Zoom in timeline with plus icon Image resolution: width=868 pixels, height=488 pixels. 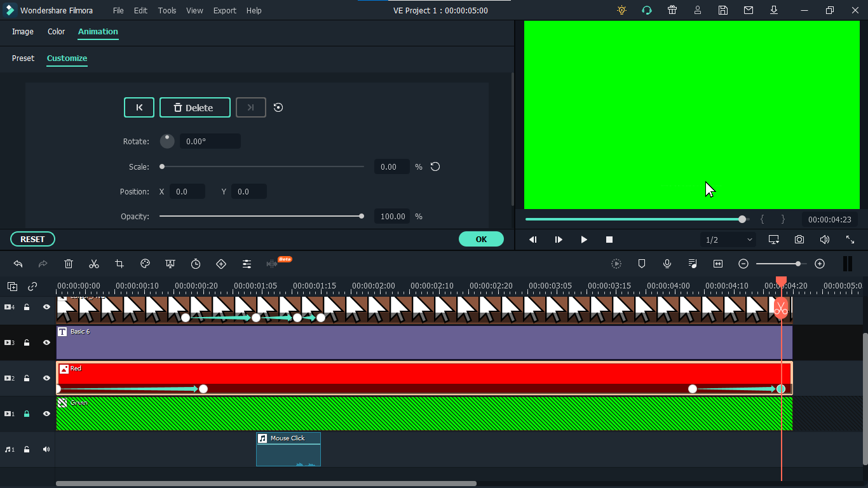coord(820,264)
